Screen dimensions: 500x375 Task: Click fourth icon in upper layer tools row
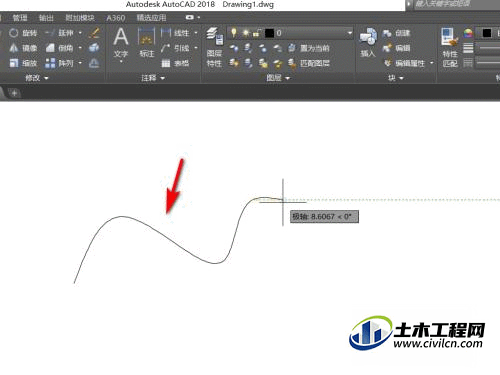(x=277, y=48)
